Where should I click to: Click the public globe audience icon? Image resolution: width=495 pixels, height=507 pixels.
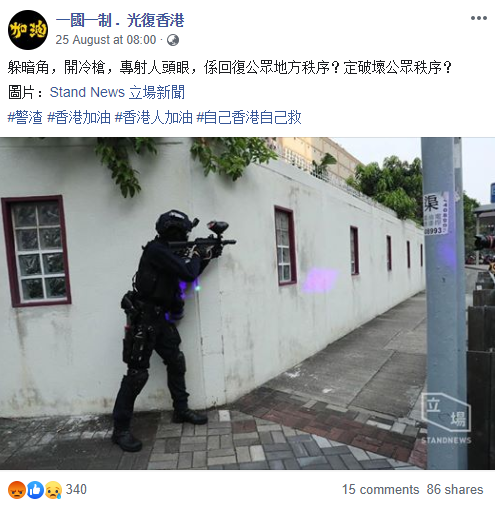(x=173, y=40)
